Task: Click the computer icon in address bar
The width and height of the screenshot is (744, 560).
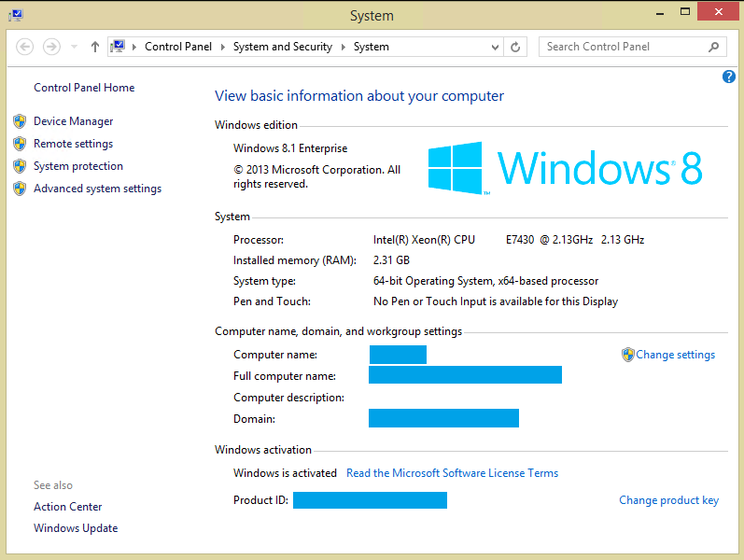Action: tap(118, 47)
